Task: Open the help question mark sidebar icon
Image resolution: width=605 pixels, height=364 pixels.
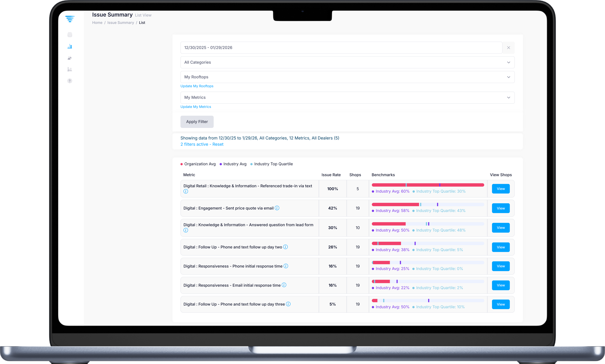Action: [x=70, y=81]
